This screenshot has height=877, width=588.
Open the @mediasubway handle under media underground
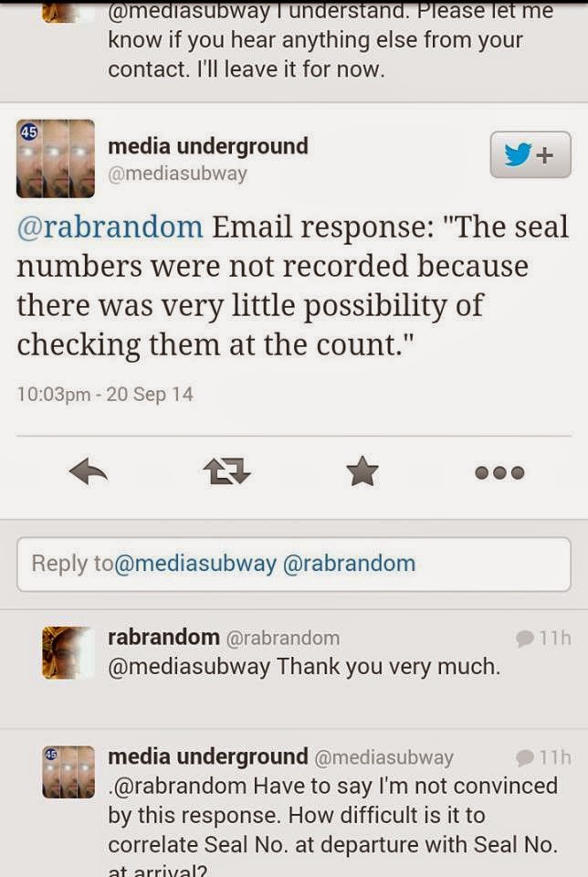click(x=177, y=174)
